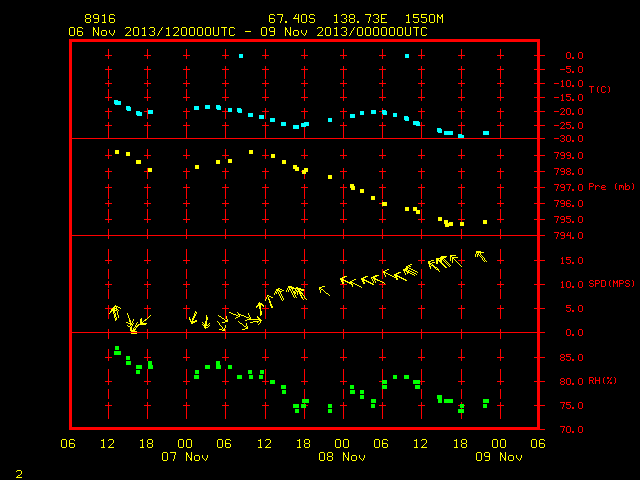Click the Pre (mb) axis label
The height and width of the screenshot is (480, 640).
pyautogui.click(x=611, y=187)
